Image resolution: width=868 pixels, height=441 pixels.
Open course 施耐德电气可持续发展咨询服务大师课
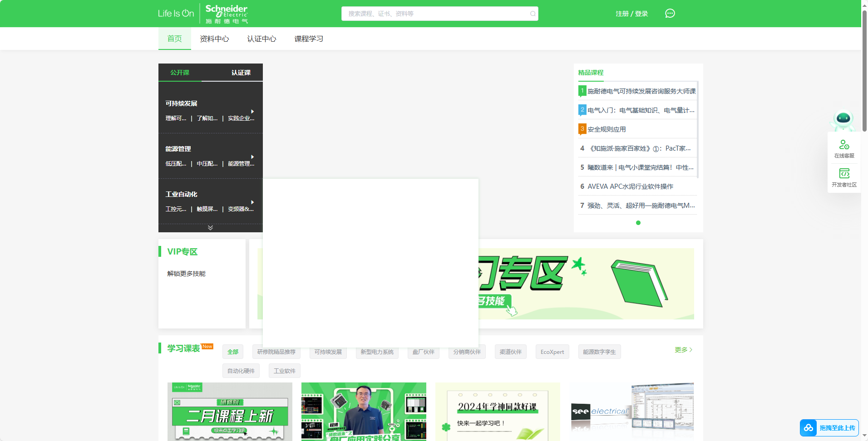641,91
